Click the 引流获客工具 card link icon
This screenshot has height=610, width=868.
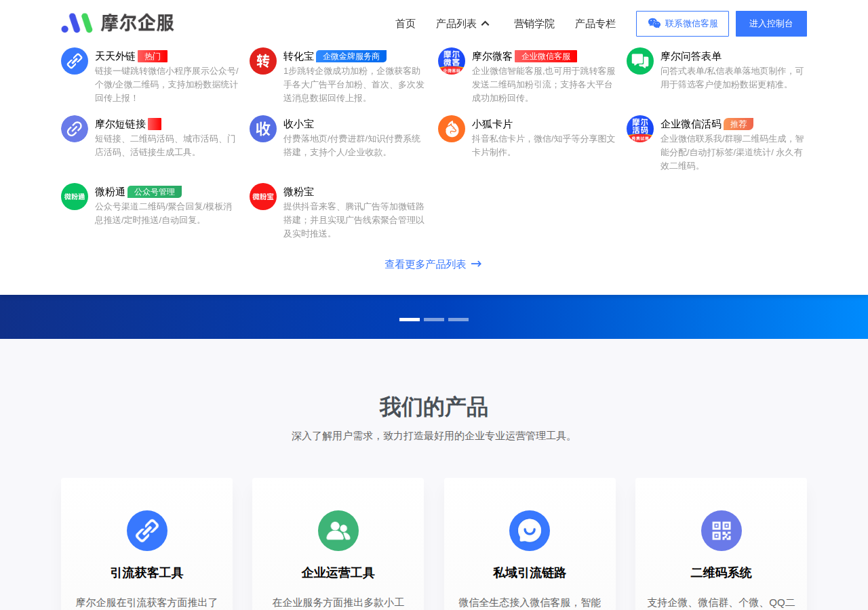pyautogui.click(x=147, y=531)
